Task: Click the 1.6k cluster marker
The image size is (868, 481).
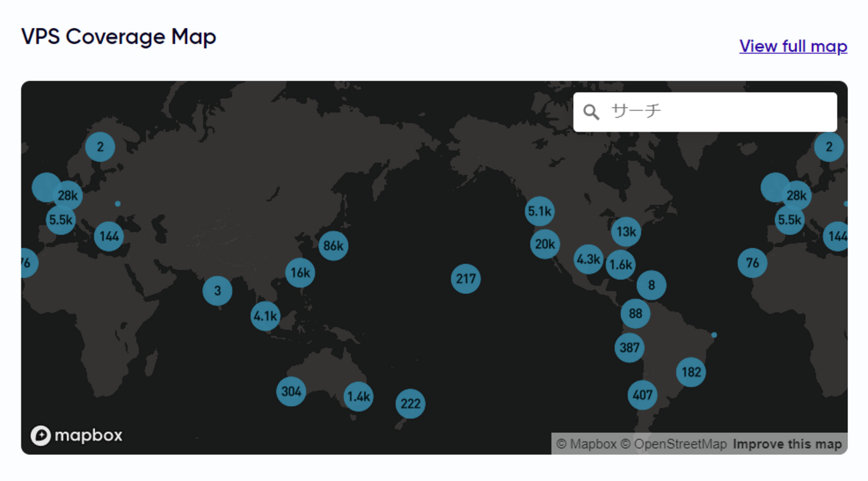Action: pyautogui.click(x=620, y=265)
